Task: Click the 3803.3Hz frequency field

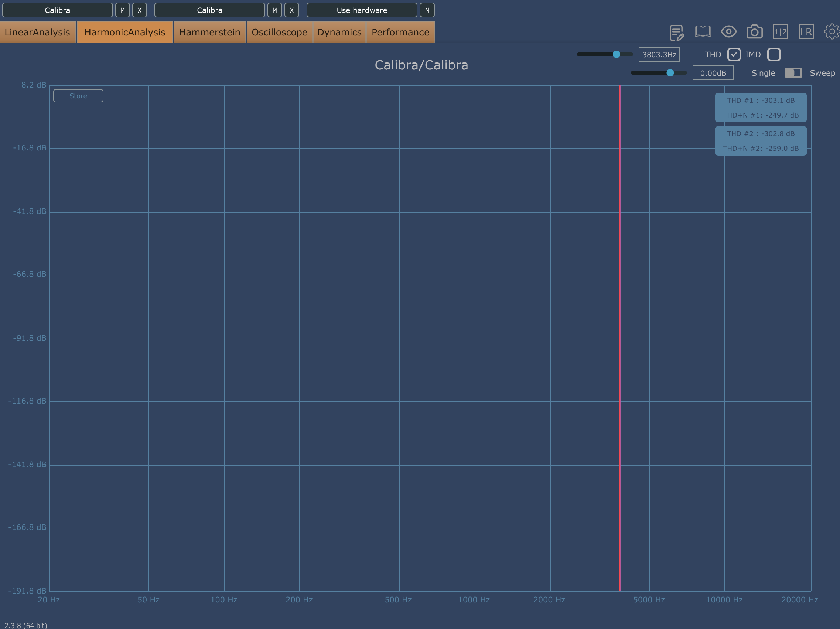Action: click(659, 55)
